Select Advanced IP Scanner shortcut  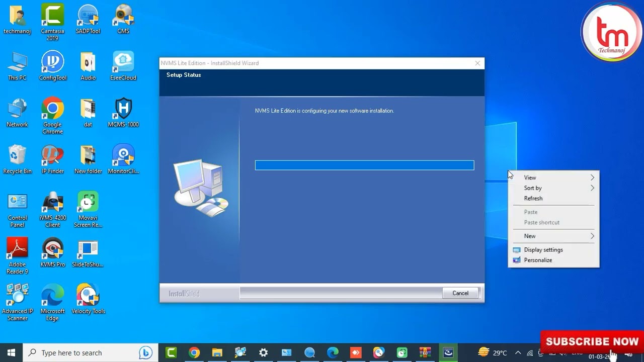click(x=17, y=303)
